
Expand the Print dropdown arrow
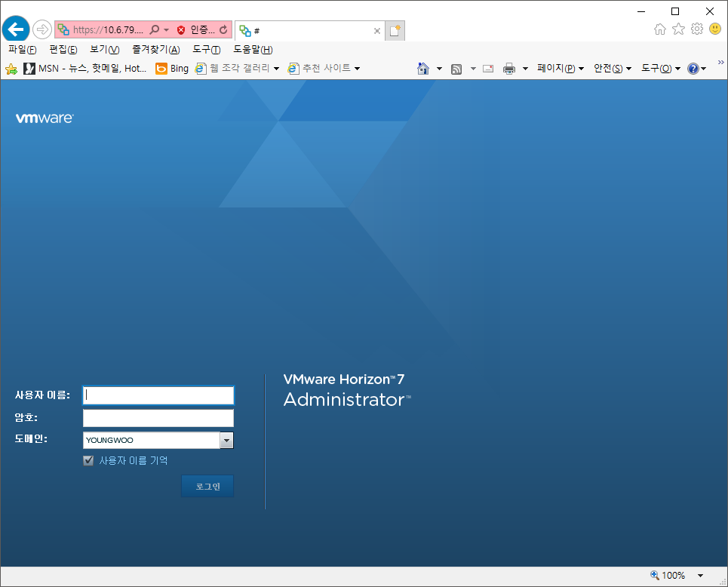pyautogui.click(x=525, y=69)
